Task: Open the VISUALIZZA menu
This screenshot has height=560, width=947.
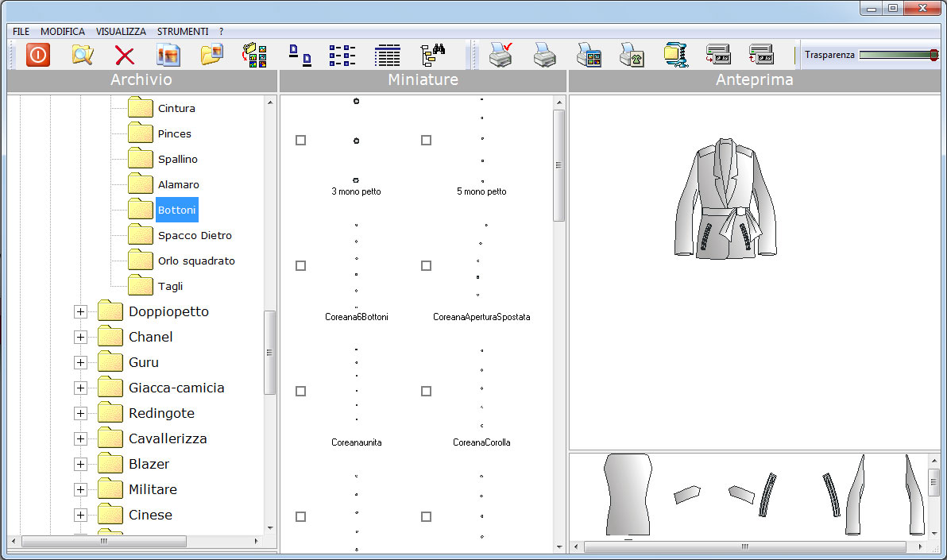Action: (121, 32)
